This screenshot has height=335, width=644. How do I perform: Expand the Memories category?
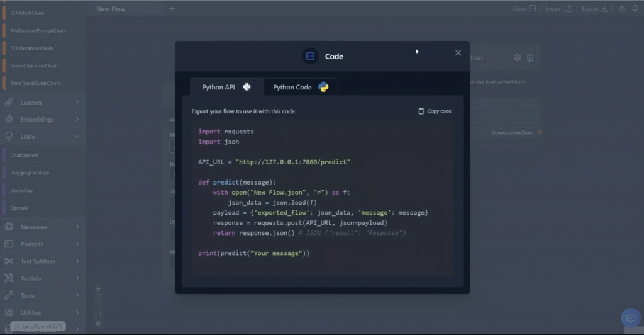(x=43, y=227)
